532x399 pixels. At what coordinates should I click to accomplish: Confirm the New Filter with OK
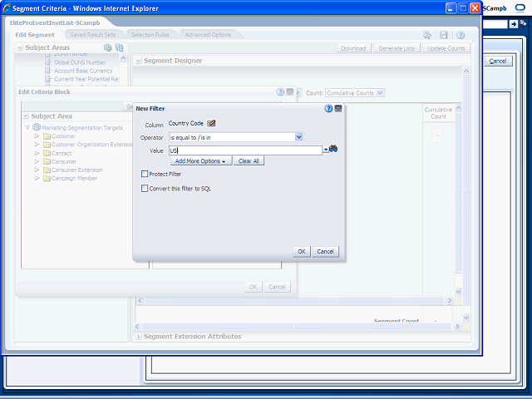302,251
